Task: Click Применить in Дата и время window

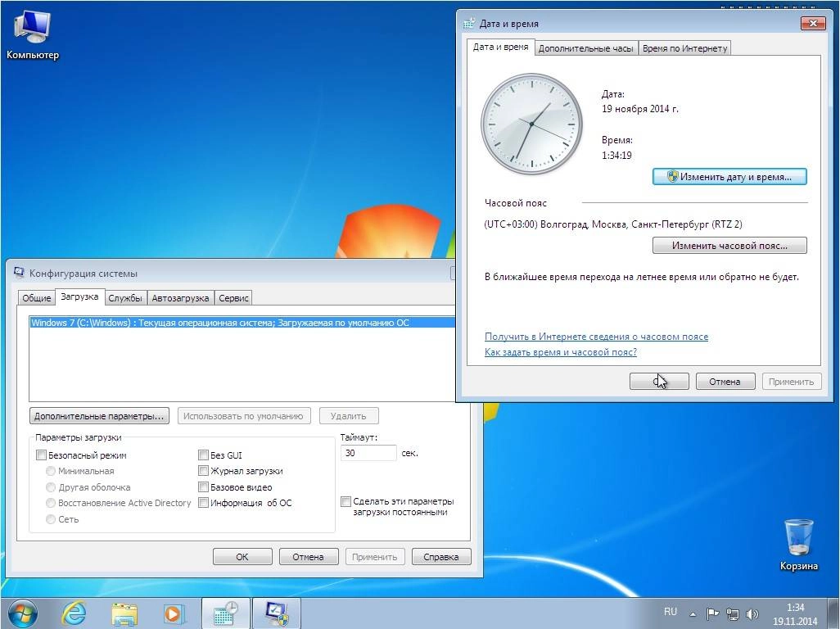Action: [x=791, y=382]
